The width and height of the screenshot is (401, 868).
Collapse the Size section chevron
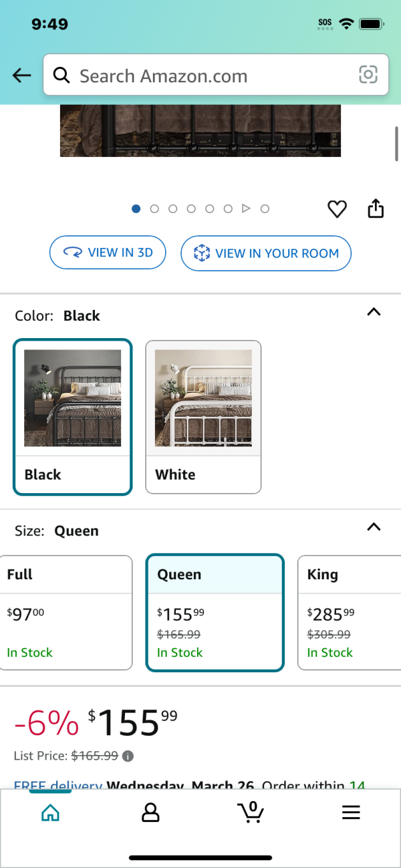coord(374,527)
